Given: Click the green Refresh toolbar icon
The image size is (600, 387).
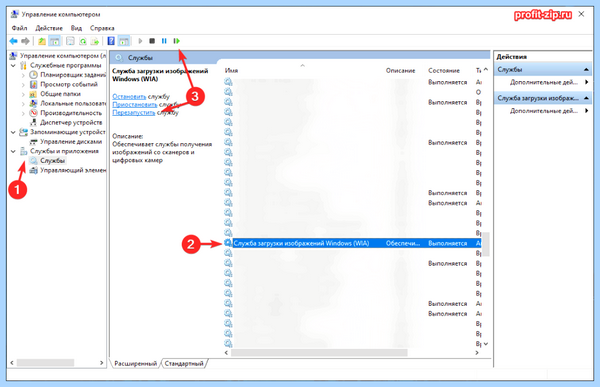Looking at the screenshot, I should pos(83,41).
